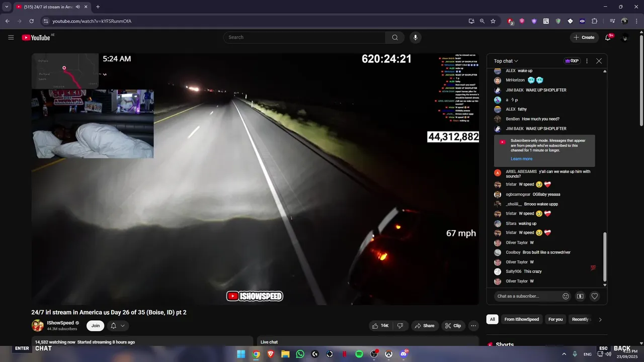Screen dimensions: 644x362
Task: Click the live chat scrollbar thumb
Action: [605, 256]
